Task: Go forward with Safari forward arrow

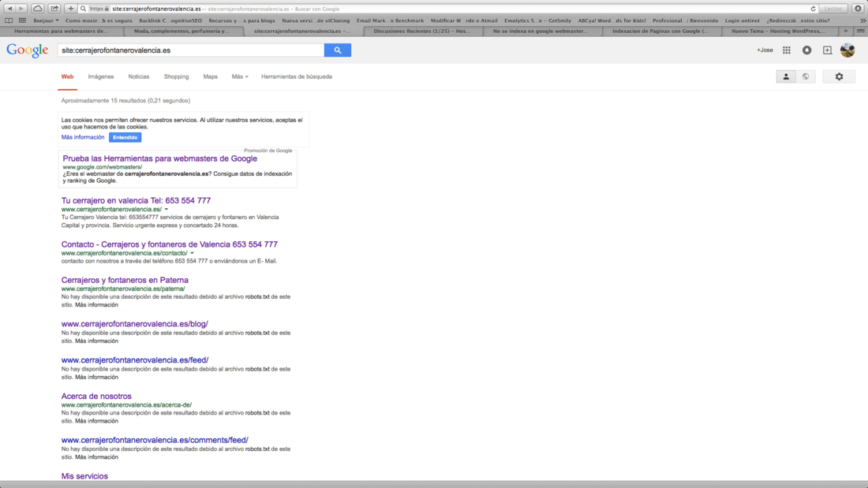Action: point(21,9)
